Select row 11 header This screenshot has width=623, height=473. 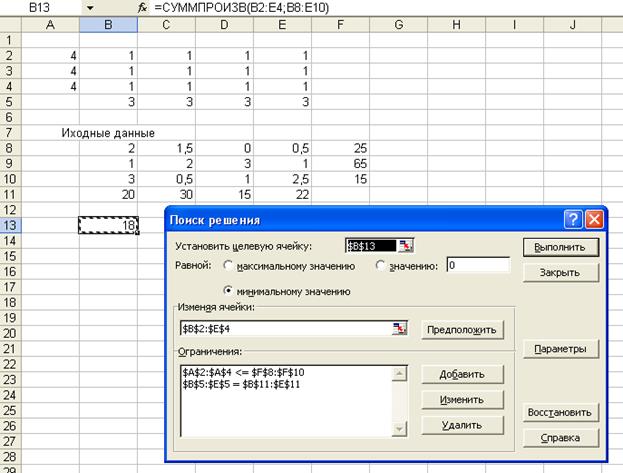10,195
